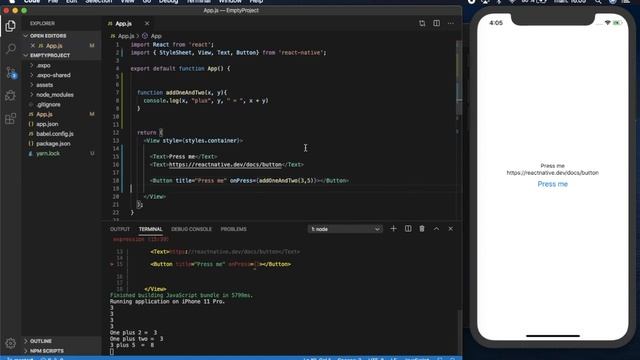640x360 pixels.
Task: Open Source Control view with badge
Action: 11,73
